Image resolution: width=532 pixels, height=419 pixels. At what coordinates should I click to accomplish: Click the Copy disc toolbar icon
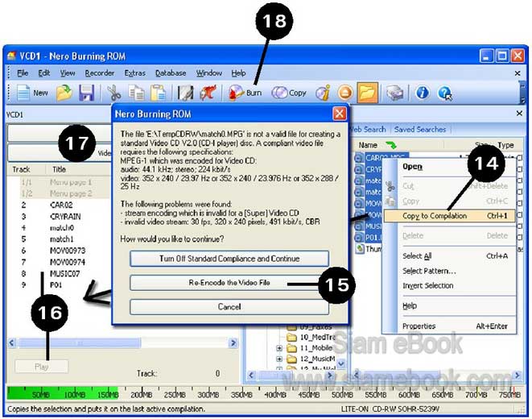coord(279,93)
